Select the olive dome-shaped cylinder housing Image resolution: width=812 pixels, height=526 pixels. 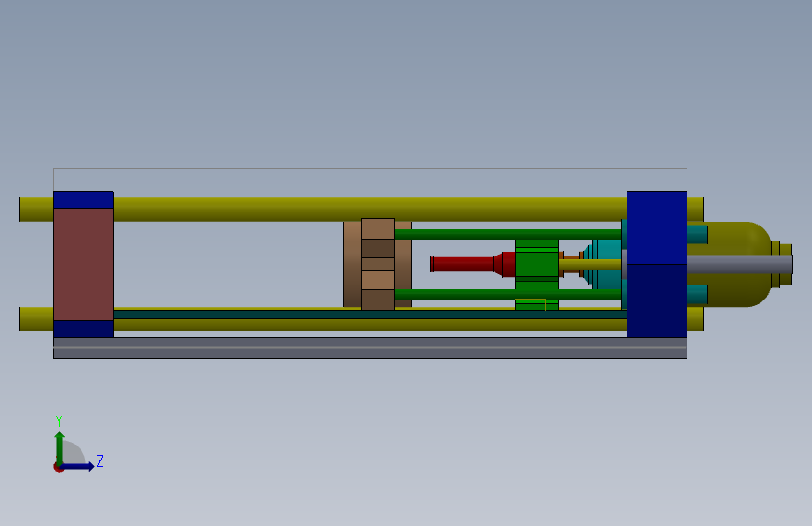coord(738,239)
